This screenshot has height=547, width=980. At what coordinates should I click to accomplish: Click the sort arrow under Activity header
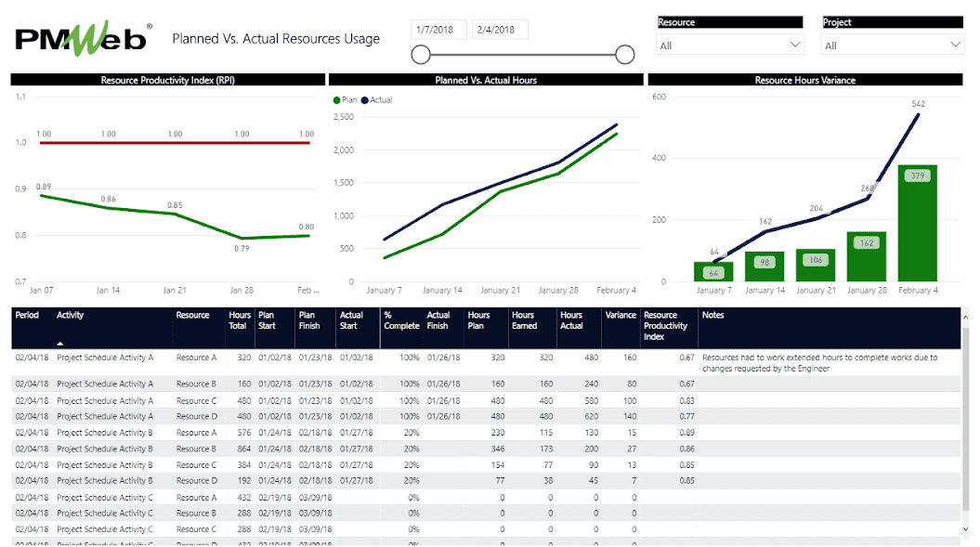(61, 344)
